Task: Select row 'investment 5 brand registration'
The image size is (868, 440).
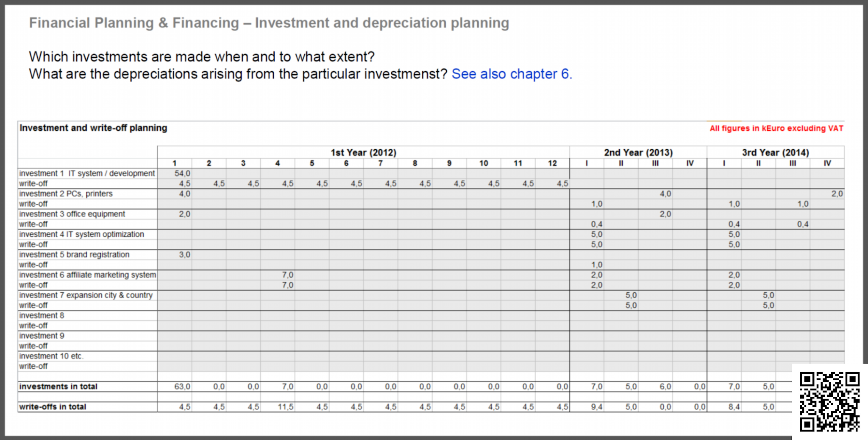Action: click(431, 255)
